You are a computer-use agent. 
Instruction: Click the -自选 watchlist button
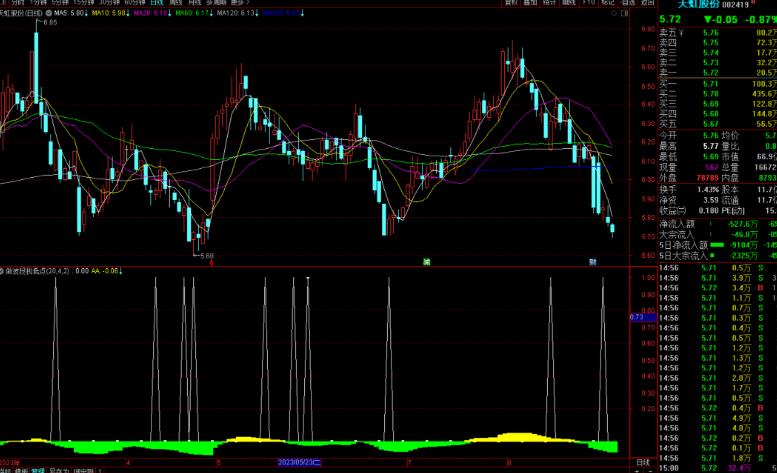click(x=627, y=2)
